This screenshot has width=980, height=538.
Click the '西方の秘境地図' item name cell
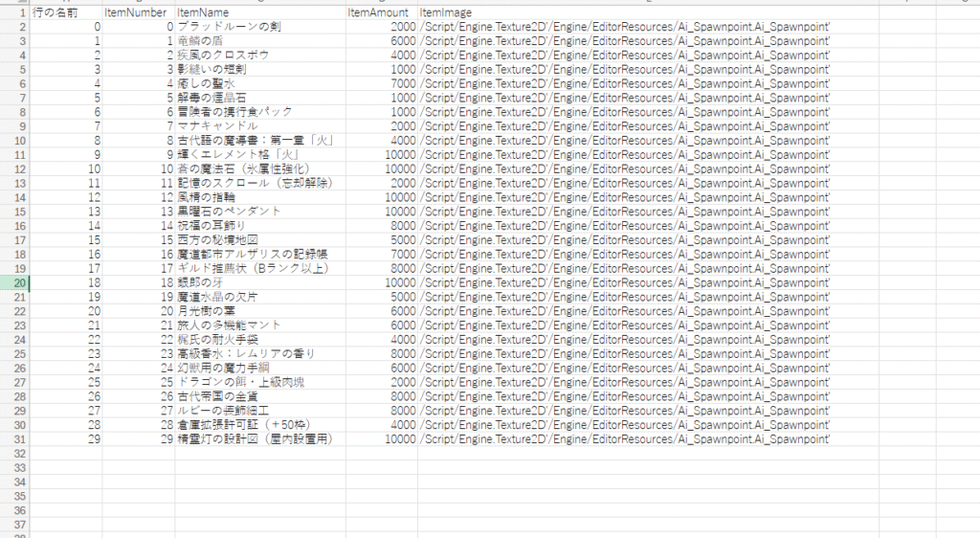pos(260,240)
